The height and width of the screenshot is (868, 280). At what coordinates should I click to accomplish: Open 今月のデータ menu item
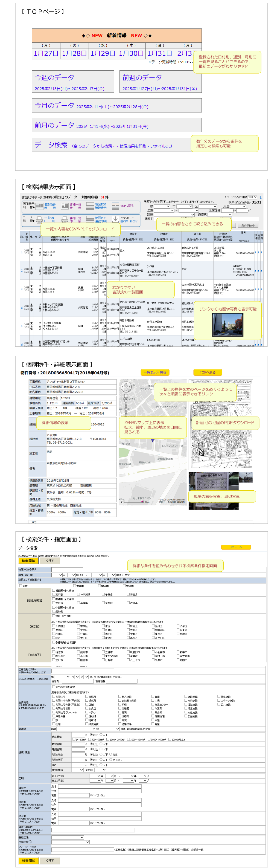point(117,105)
